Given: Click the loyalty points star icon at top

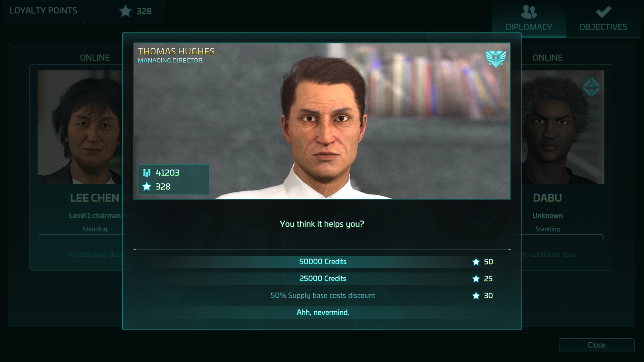Looking at the screenshot, I should click(x=125, y=11).
